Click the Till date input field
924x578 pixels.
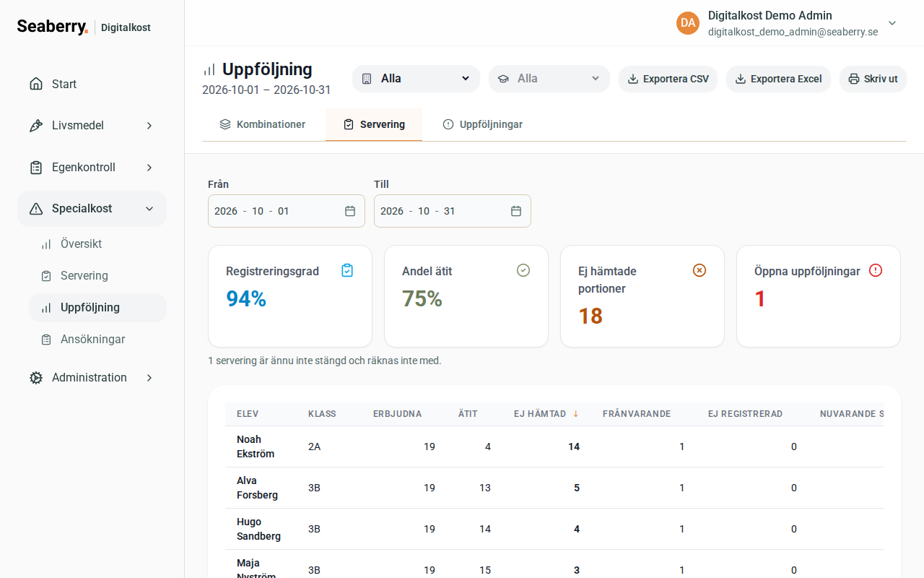453,211
